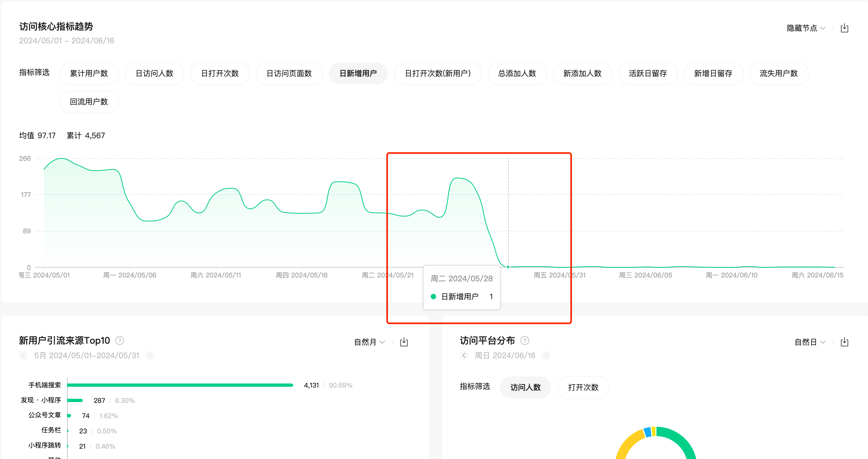Go to month before 5月

[x=23, y=355]
